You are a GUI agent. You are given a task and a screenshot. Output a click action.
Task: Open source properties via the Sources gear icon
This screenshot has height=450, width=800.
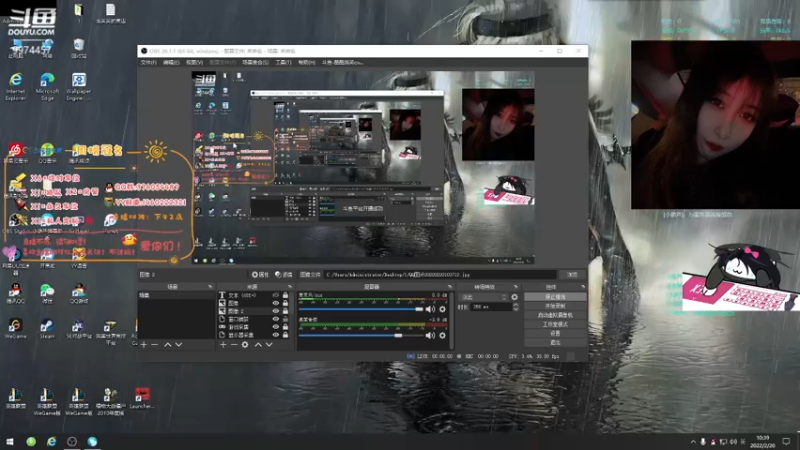[x=245, y=345]
